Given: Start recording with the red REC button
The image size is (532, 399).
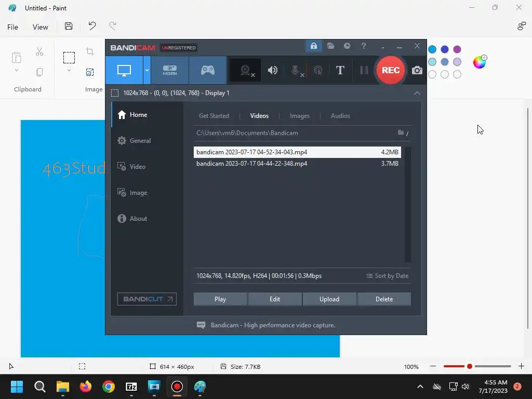Looking at the screenshot, I should tap(391, 70).
